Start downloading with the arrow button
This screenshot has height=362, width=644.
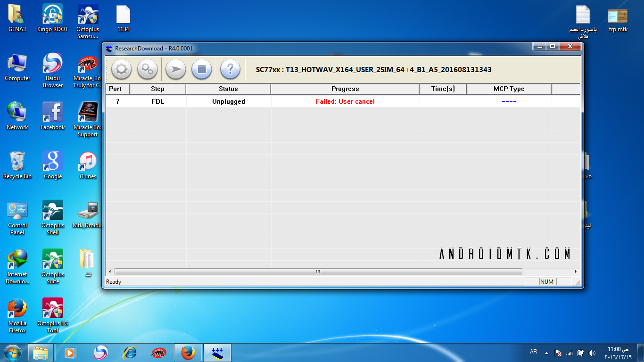(175, 70)
